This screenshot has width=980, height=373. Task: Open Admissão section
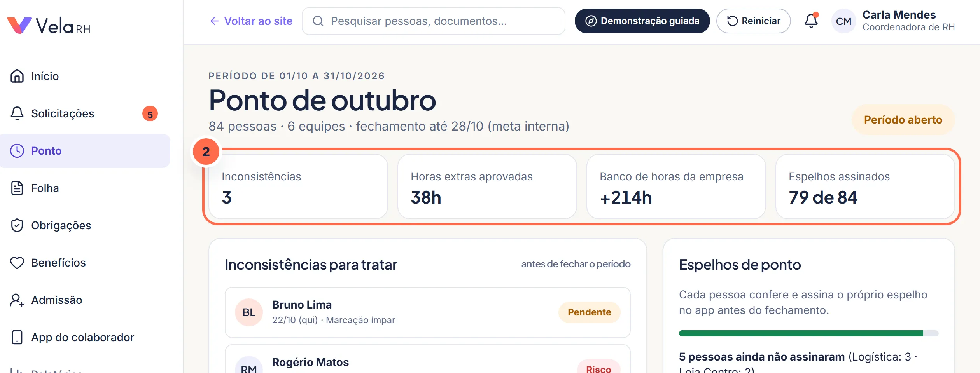tap(85, 300)
